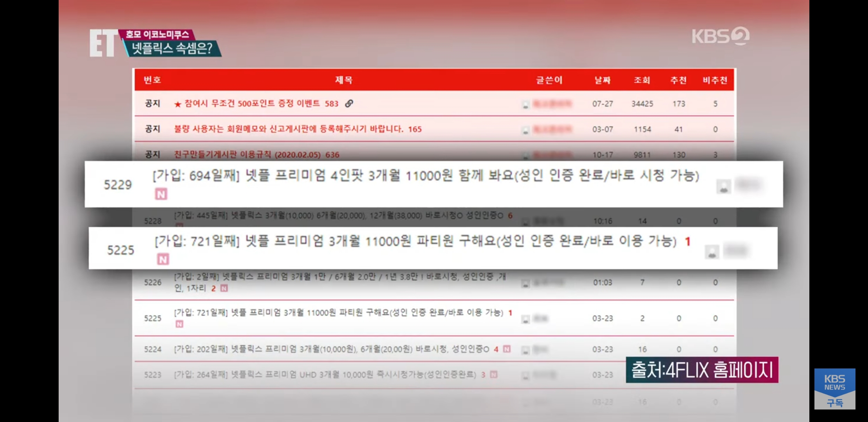Click the N icon under the small 5225 list row
This screenshot has height=422, width=868.
tap(179, 324)
